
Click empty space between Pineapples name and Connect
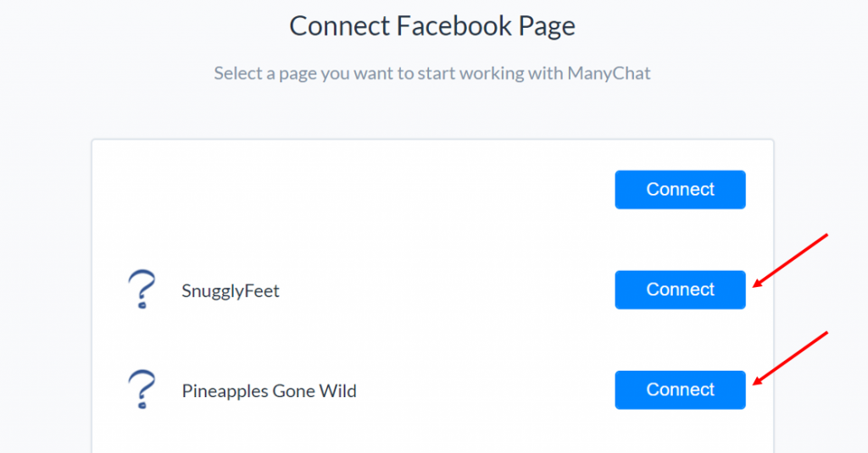tap(486, 390)
